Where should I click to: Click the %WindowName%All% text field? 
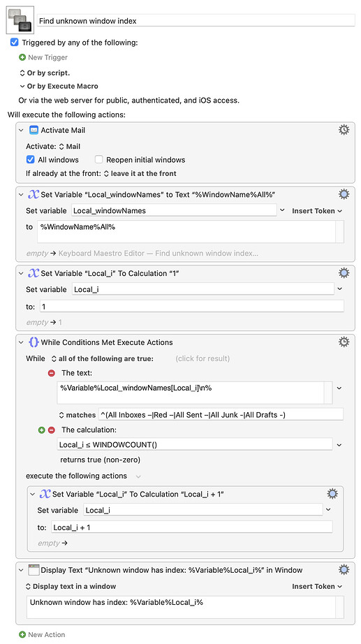(x=186, y=232)
